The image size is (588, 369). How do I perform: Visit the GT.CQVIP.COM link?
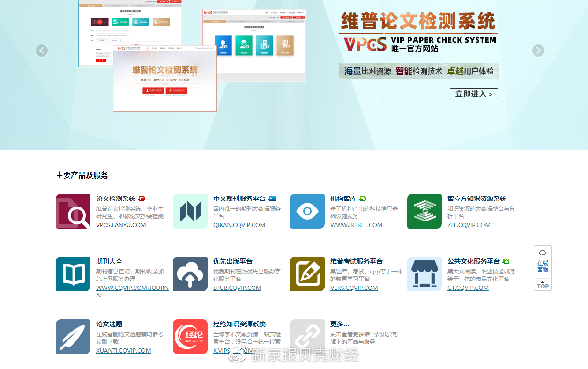(468, 288)
